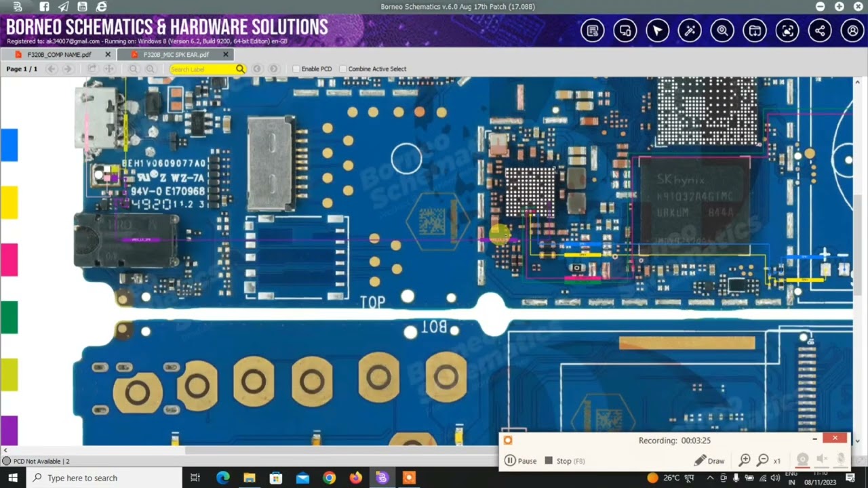Open Windows Start menu
The height and width of the screenshot is (488, 868).
point(13,478)
